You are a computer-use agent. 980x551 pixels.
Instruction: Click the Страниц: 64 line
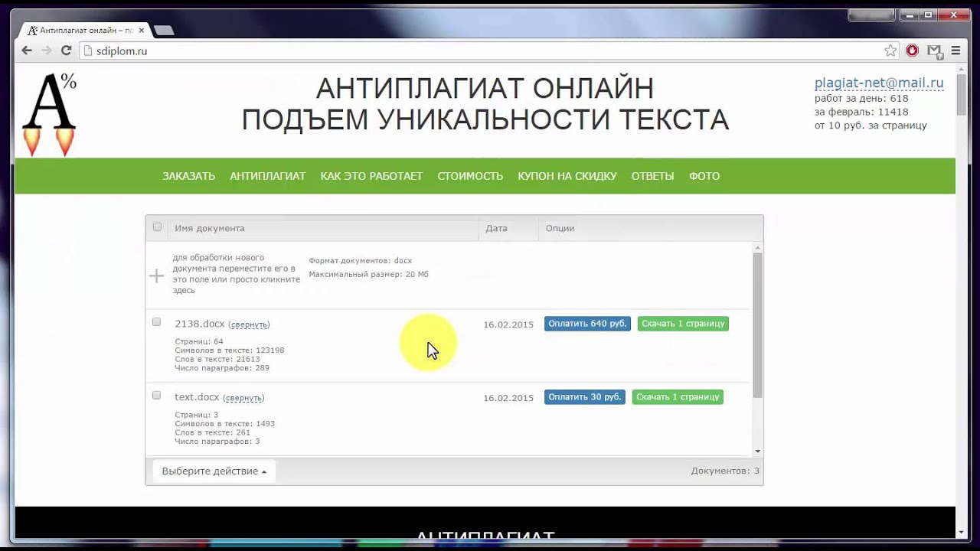pos(199,341)
